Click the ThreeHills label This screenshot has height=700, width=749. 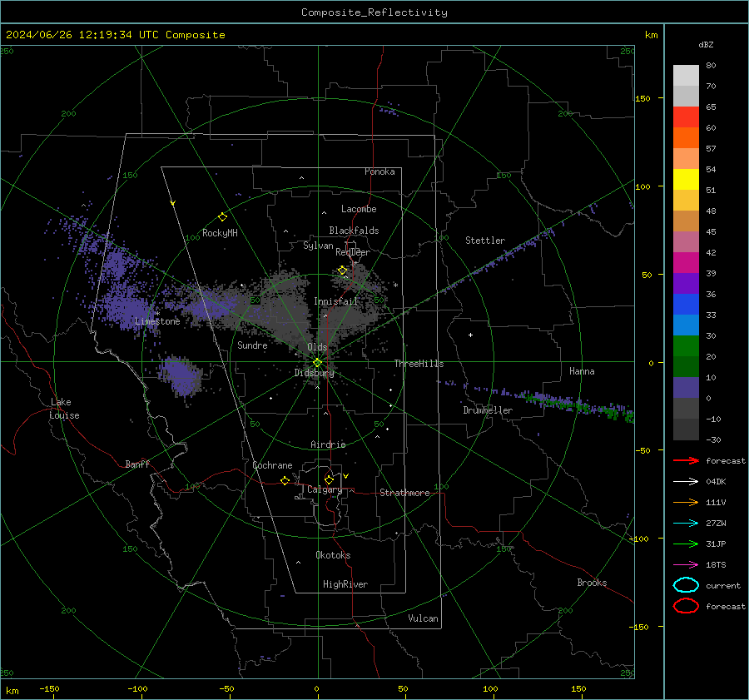(x=419, y=364)
